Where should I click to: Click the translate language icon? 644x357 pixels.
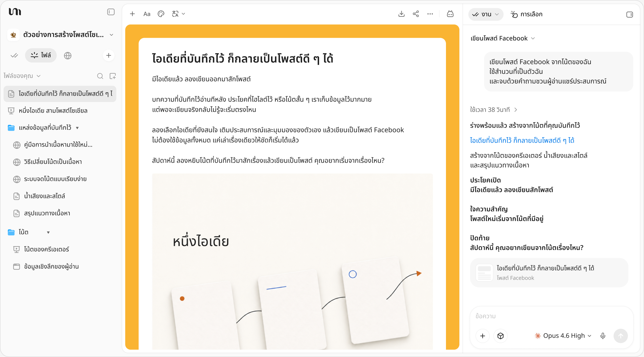(x=175, y=14)
